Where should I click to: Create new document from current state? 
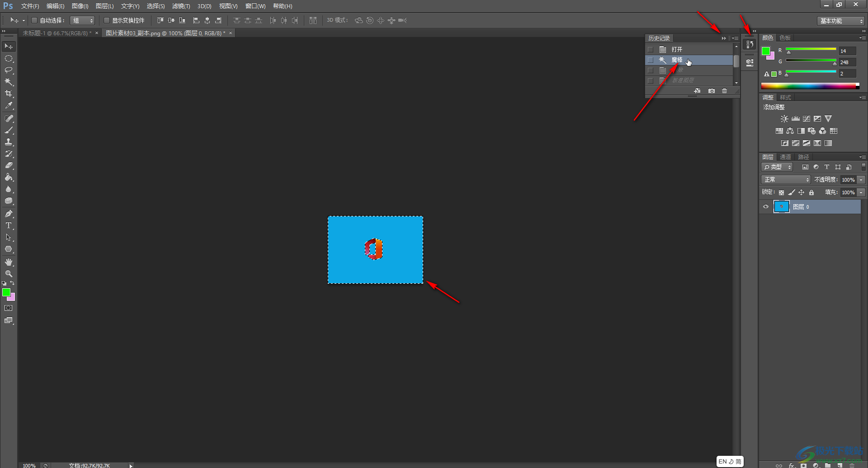click(697, 91)
